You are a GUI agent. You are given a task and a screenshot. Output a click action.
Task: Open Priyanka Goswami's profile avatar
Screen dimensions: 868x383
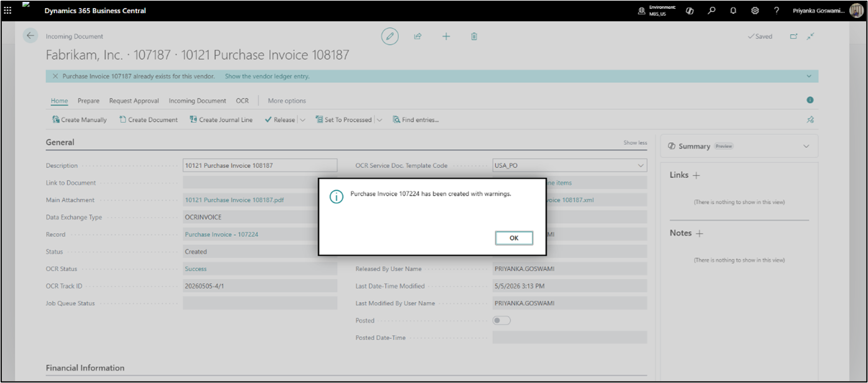pos(856,11)
